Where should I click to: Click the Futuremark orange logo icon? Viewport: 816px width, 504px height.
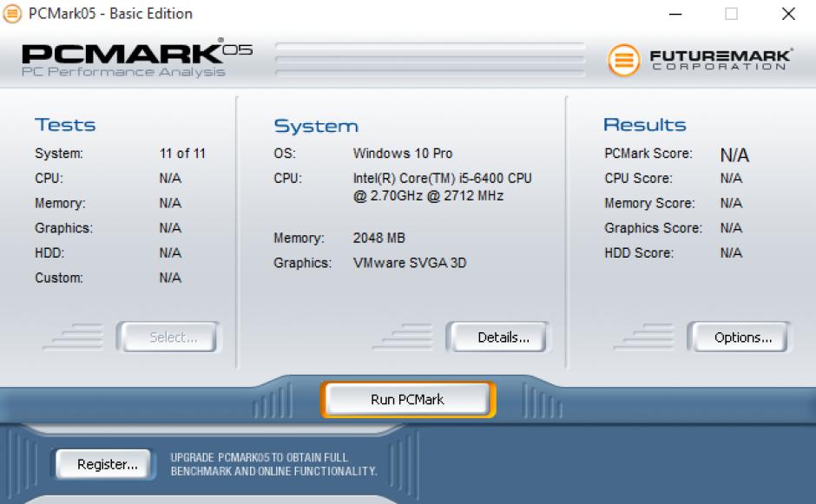[x=623, y=60]
